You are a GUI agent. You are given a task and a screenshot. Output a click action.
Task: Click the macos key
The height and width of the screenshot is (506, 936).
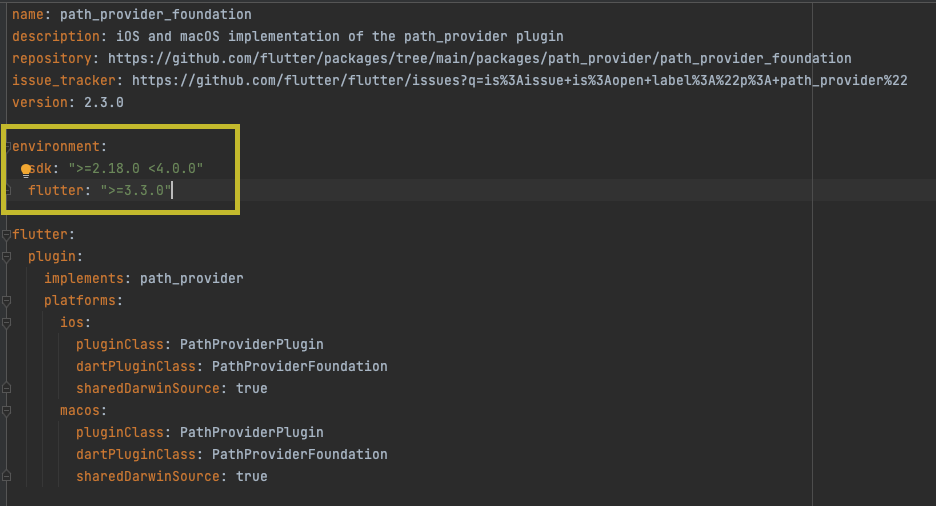[x=79, y=411]
